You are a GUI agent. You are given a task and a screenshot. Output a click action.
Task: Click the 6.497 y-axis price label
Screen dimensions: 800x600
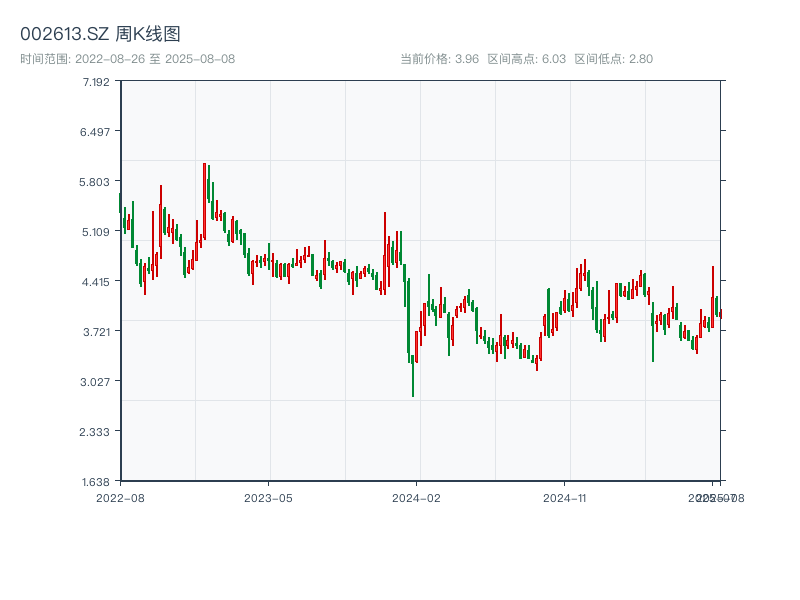point(97,131)
